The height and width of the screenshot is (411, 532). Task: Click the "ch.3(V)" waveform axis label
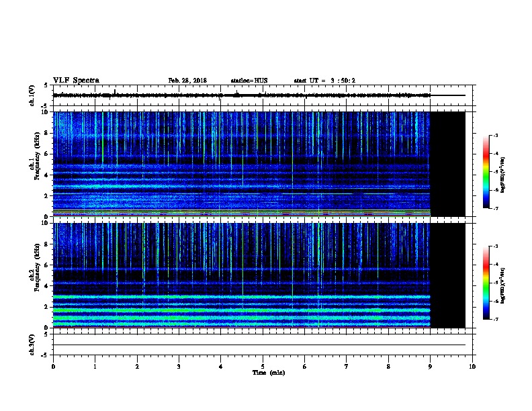point(32,345)
